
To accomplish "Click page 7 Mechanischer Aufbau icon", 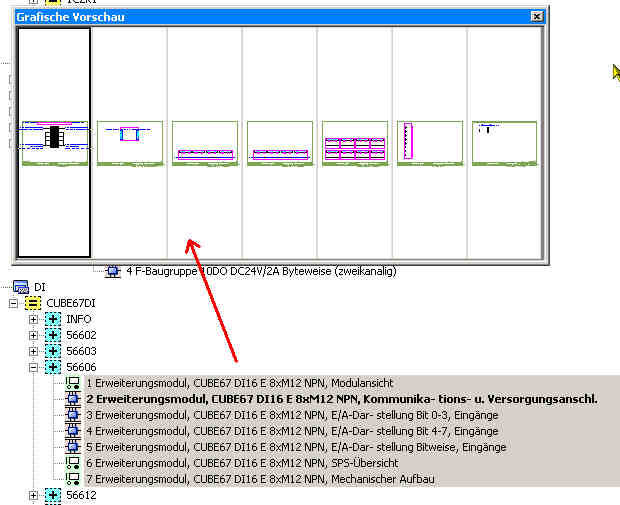I will [73, 479].
